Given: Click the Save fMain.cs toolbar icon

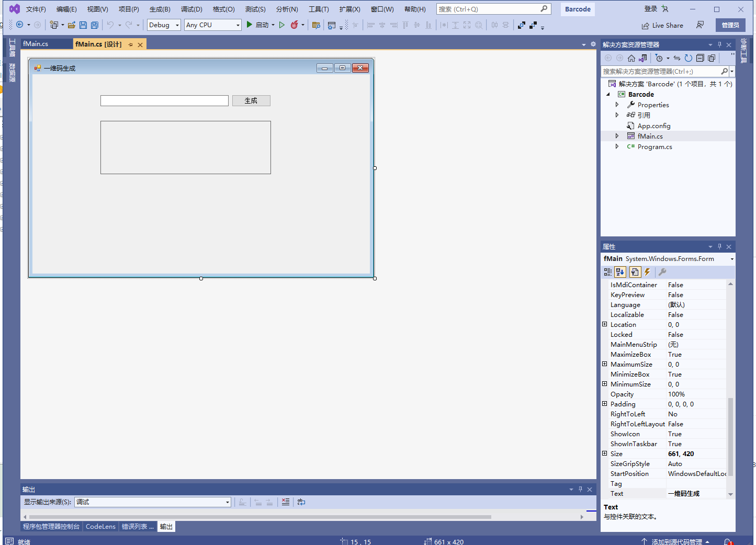Looking at the screenshot, I should click(x=83, y=25).
